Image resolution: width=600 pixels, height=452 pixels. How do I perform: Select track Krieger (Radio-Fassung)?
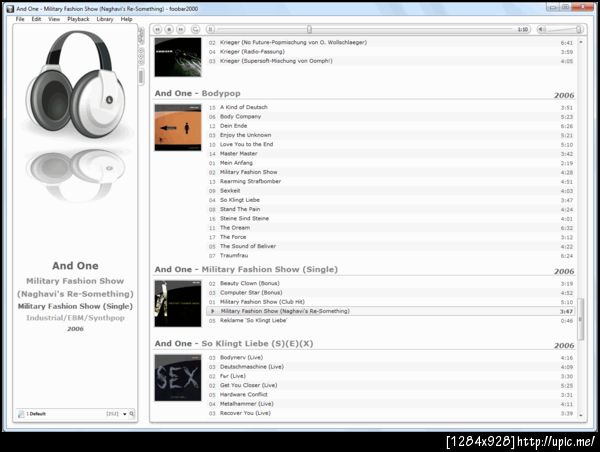[390, 52]
